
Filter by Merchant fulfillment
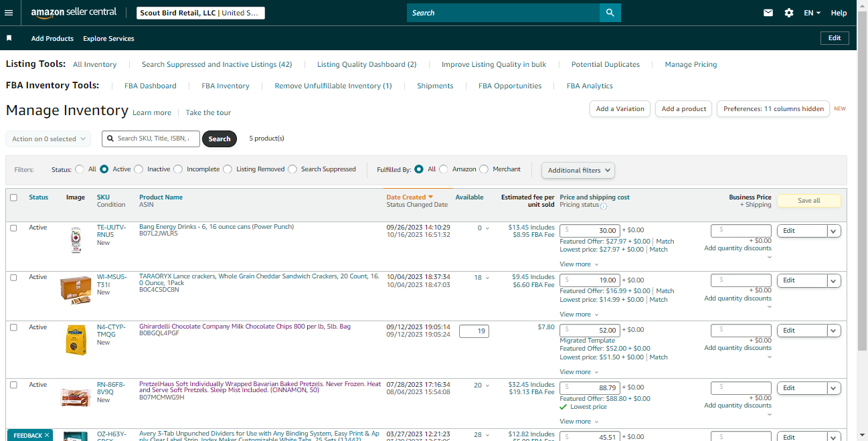click(484, 169)
